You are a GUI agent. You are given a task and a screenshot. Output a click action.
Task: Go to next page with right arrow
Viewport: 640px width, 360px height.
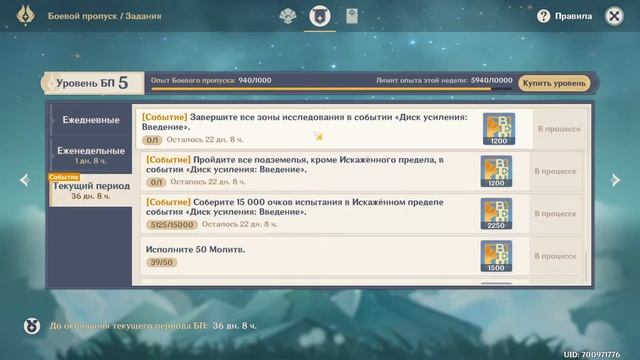615,180
